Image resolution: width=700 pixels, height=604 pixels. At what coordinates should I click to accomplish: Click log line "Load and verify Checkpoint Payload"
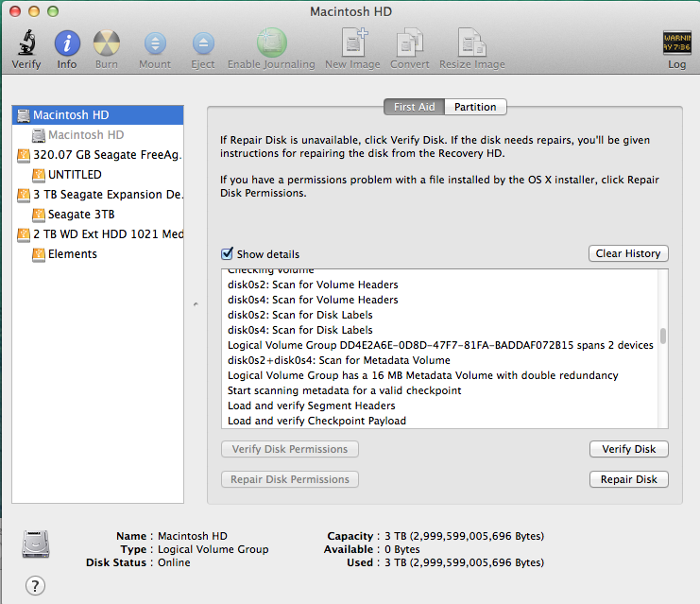(x=316, y=421)
